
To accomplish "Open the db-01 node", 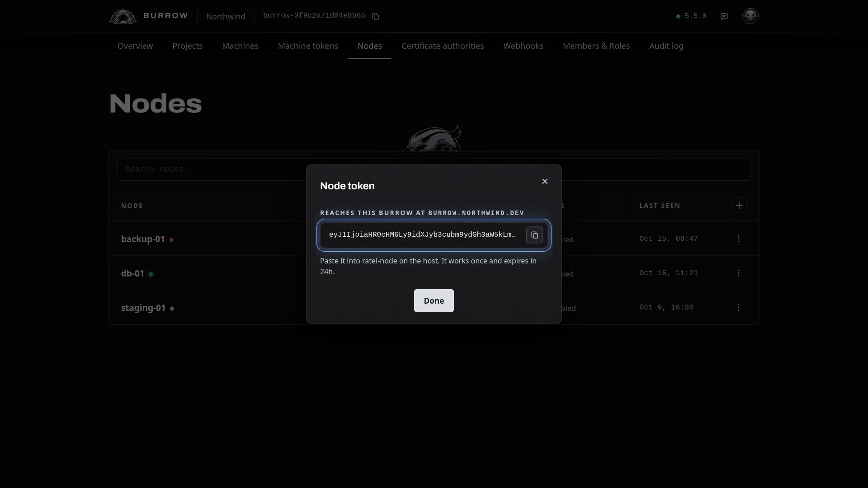I will click(132, 273).
